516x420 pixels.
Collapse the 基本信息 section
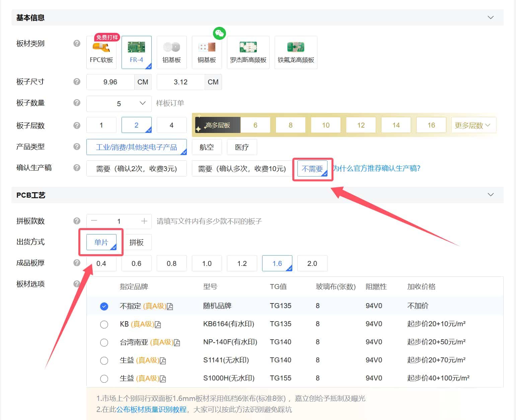pyautogui.click(x=491, y=17)
